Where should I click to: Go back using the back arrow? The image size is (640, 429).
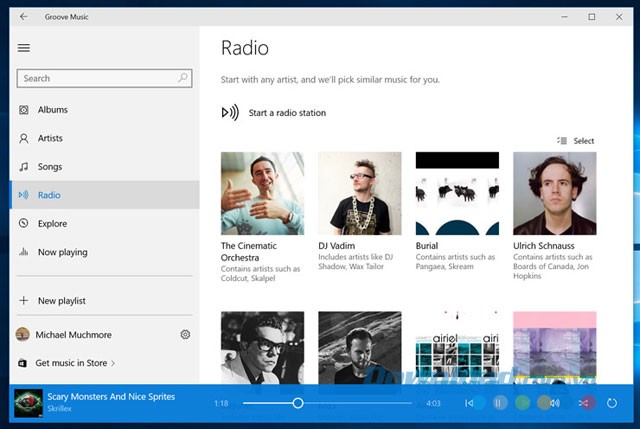(23, 16)
